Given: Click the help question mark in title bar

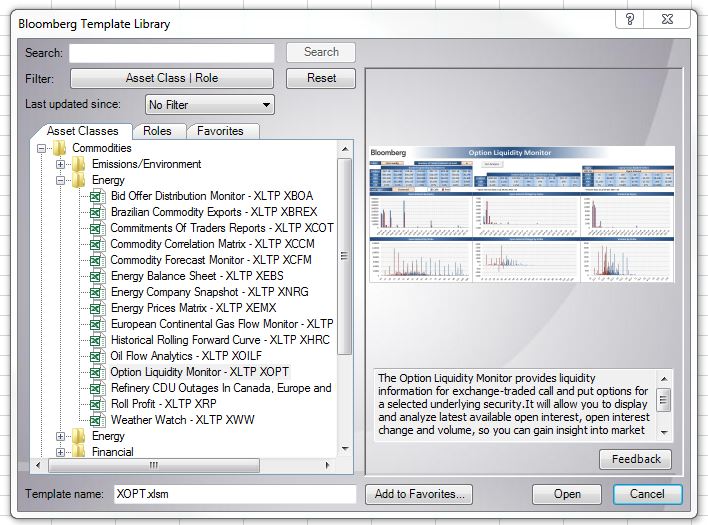Looking at the screenshot, I should pyautogui.click(x=630, y=20).
